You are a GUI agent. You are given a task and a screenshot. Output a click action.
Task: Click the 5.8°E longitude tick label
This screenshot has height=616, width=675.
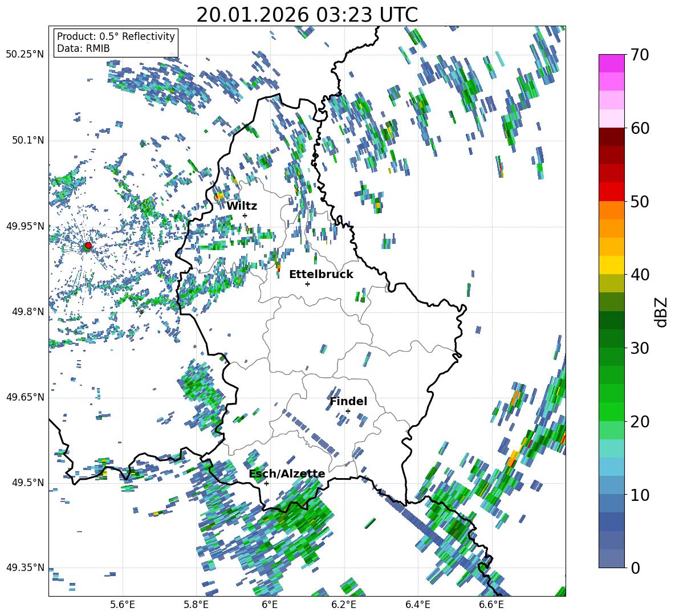pyautogui.click(x=196, y=605)
